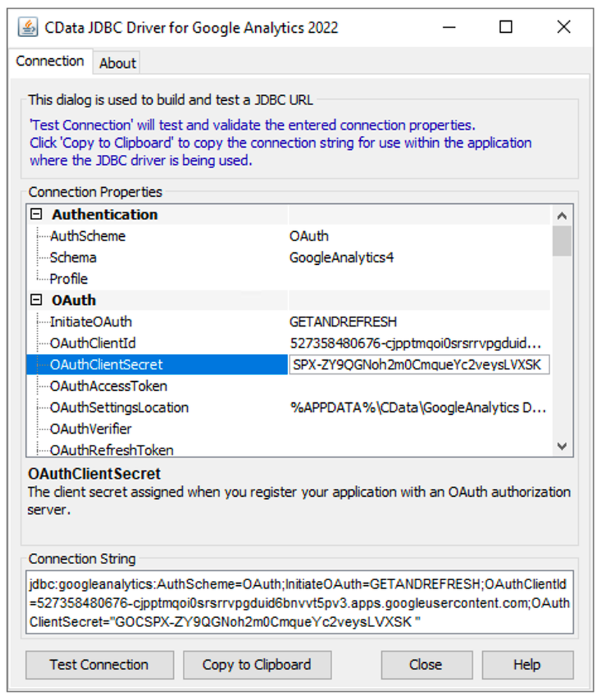
Task: Select the OAuthClientId row
Action: coord(93,343)
